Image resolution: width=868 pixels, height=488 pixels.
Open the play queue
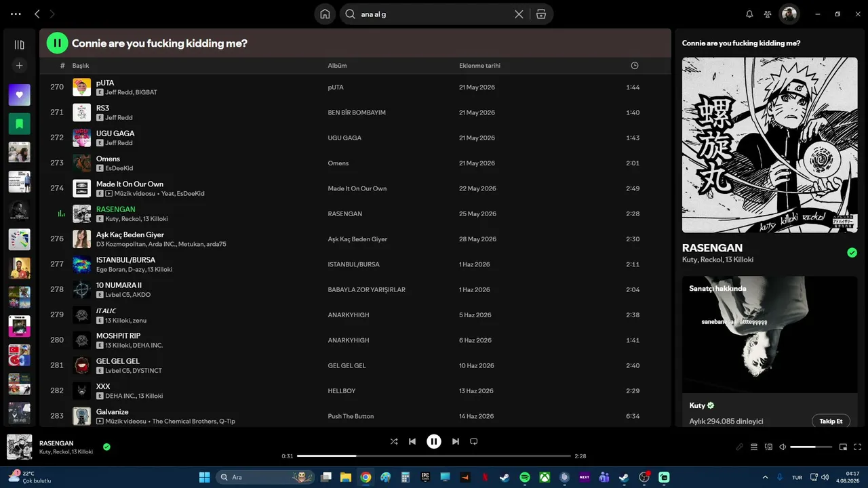click(x=754, y=447)
